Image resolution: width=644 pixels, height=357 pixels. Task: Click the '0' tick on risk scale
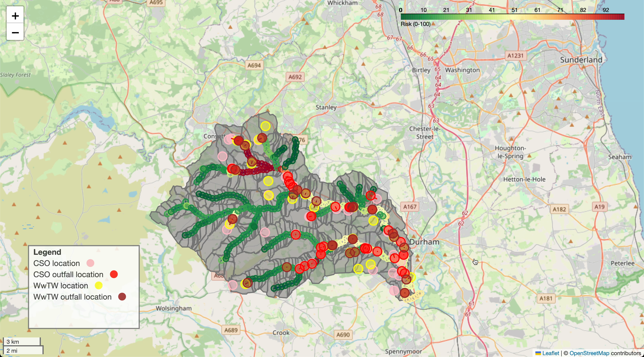(400, 10)
